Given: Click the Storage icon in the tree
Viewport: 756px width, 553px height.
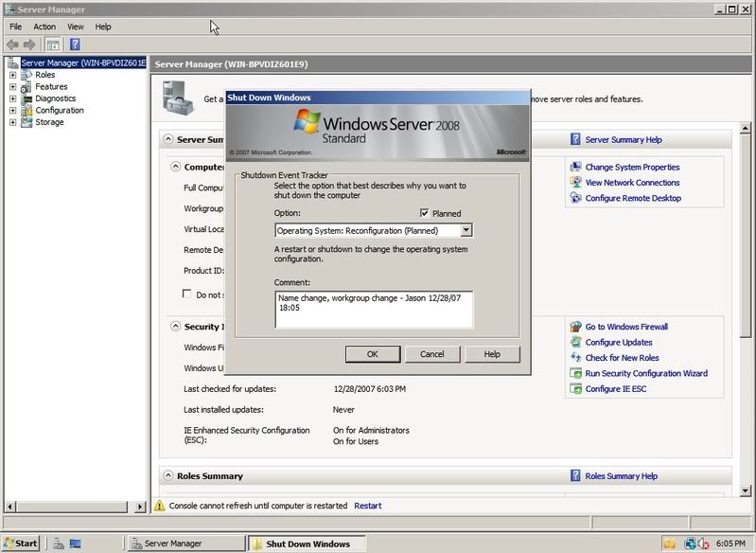Looking at the screenshot, I should coord(26,122).
